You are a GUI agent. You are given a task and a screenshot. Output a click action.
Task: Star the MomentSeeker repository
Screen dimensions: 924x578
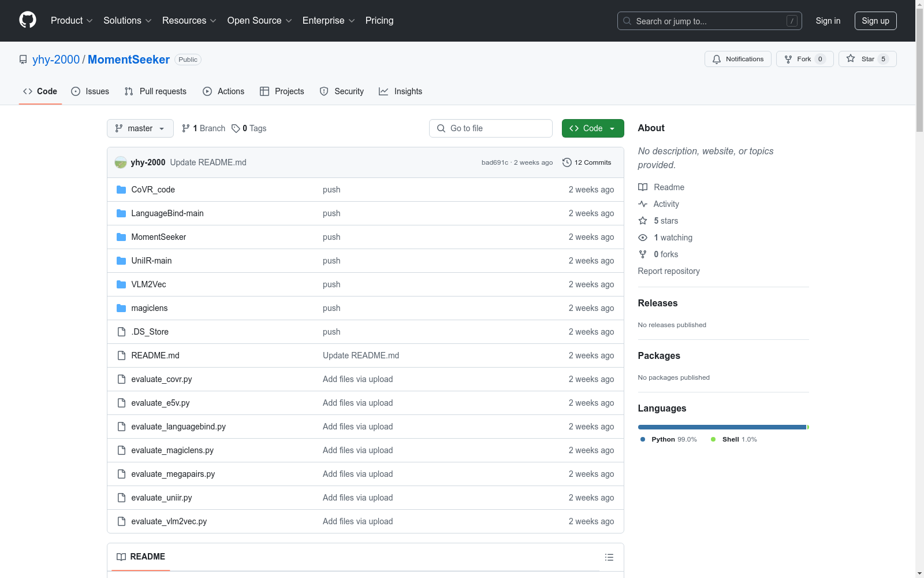point(867,59)
